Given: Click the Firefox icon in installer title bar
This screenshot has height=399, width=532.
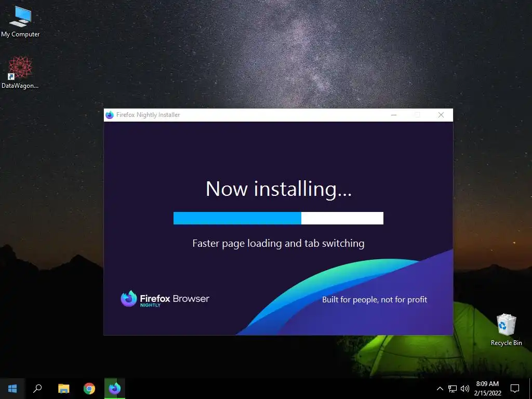Looking at the screenshot, I should click(110, 115).
